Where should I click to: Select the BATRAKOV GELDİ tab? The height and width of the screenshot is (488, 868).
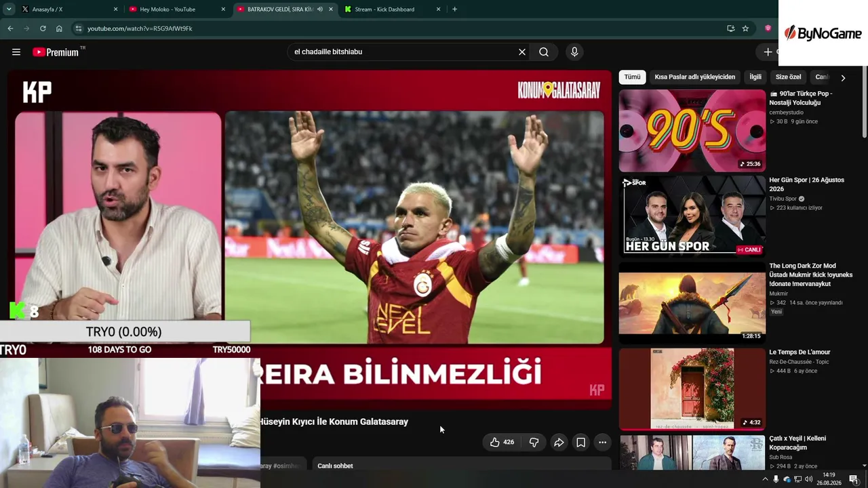pyautogui.click(x=285, y=9)
